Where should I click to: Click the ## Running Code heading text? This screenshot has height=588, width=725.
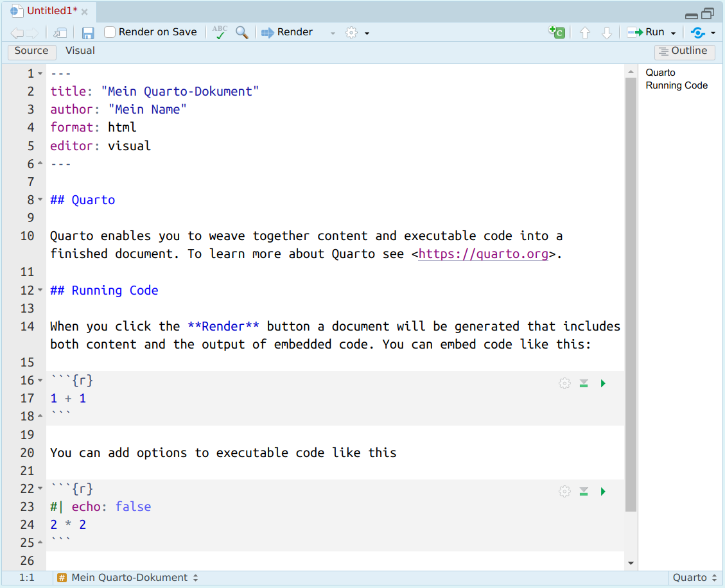click(104, 290)
